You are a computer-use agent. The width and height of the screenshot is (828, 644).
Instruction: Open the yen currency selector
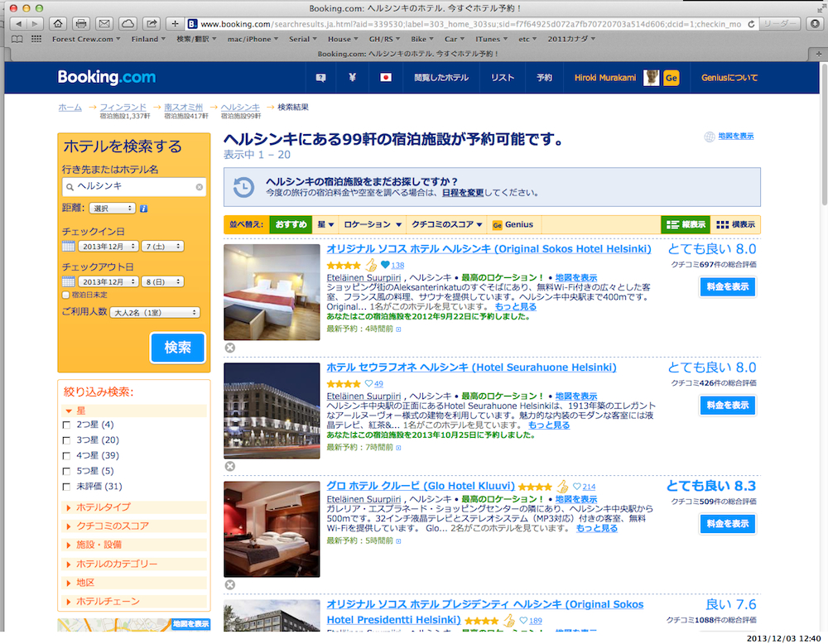click(352, 78)
